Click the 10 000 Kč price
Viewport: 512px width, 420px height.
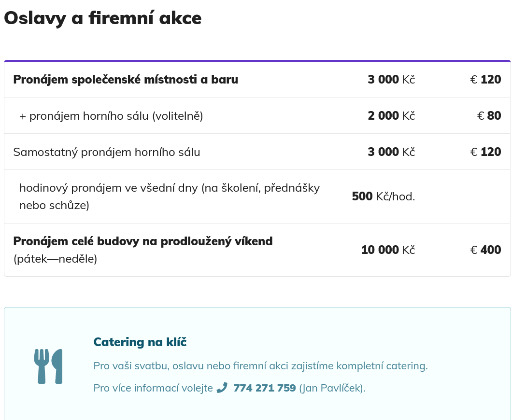coord(388,250)
